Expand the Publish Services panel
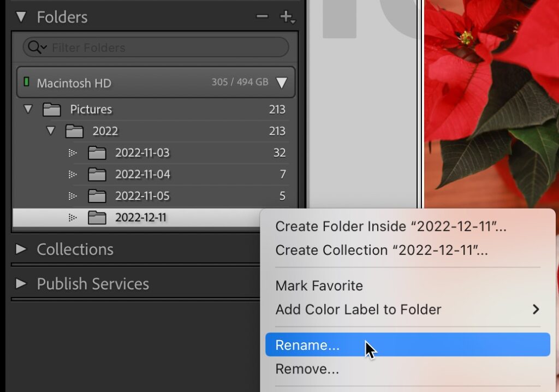This screenshot has width=559, height=392. [x=21, y=284]
